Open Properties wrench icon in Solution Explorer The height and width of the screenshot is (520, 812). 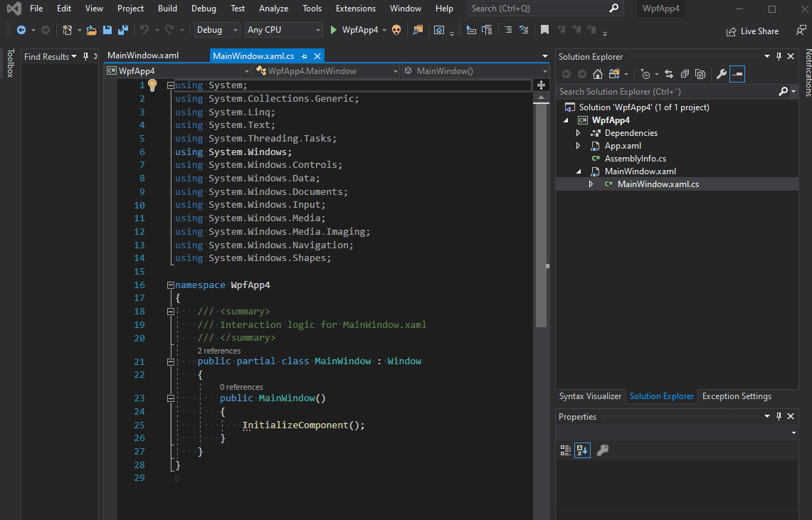(721, 74)
